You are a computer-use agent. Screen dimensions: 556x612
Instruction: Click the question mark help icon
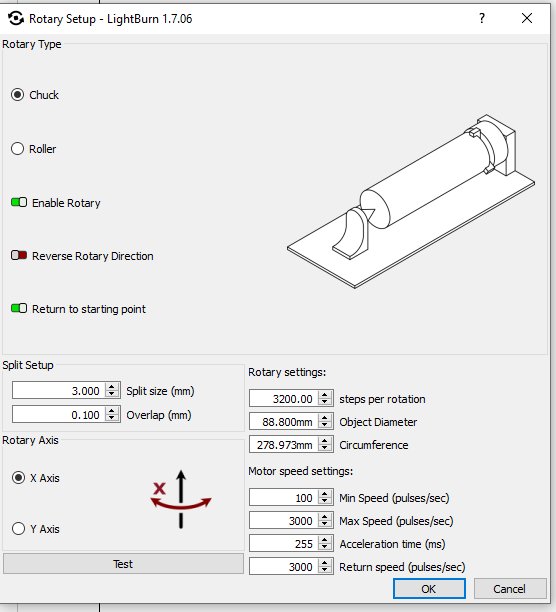click(x=482, y=18)
